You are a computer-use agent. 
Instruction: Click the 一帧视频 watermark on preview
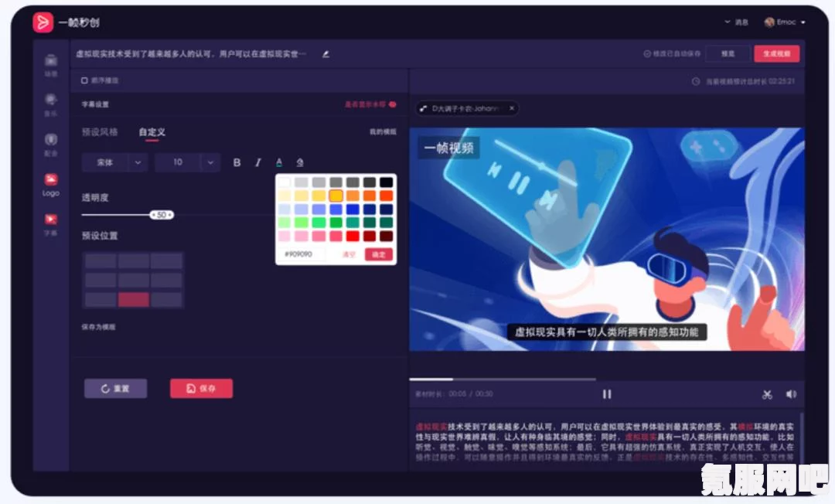pyautogui.click(x=448, y=148)
